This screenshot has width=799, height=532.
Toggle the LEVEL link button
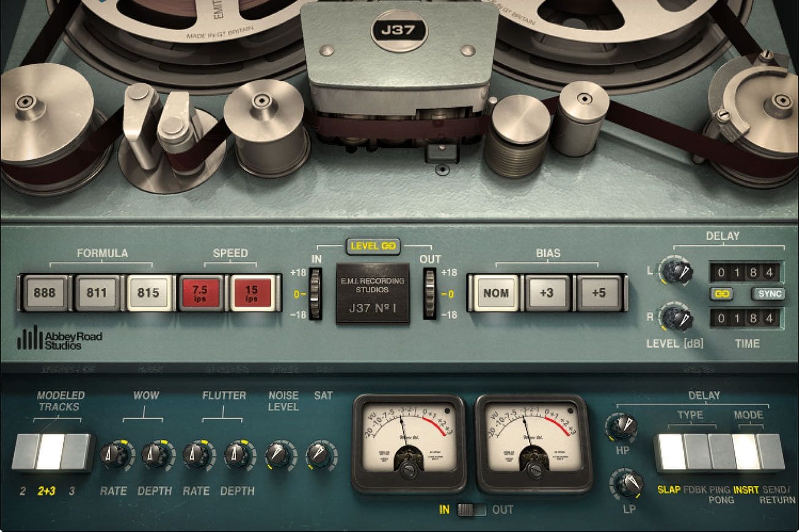[373, 247]
